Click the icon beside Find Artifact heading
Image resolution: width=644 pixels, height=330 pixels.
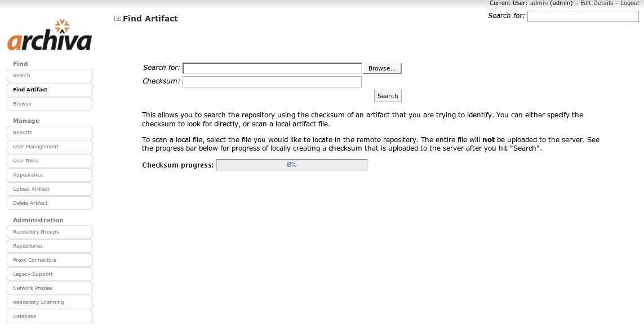coord(117,19)
